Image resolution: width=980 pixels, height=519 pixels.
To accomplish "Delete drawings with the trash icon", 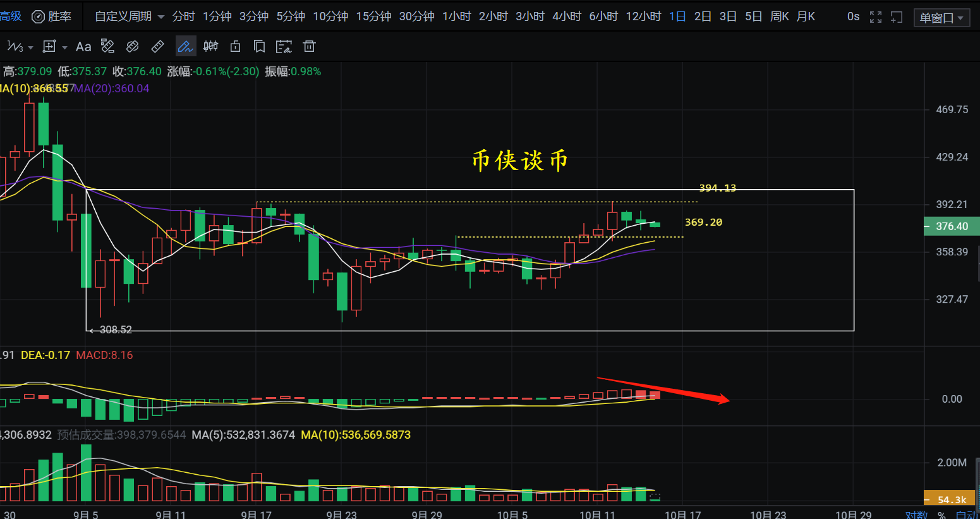I will pyautogui.click(x=309, y=46).
